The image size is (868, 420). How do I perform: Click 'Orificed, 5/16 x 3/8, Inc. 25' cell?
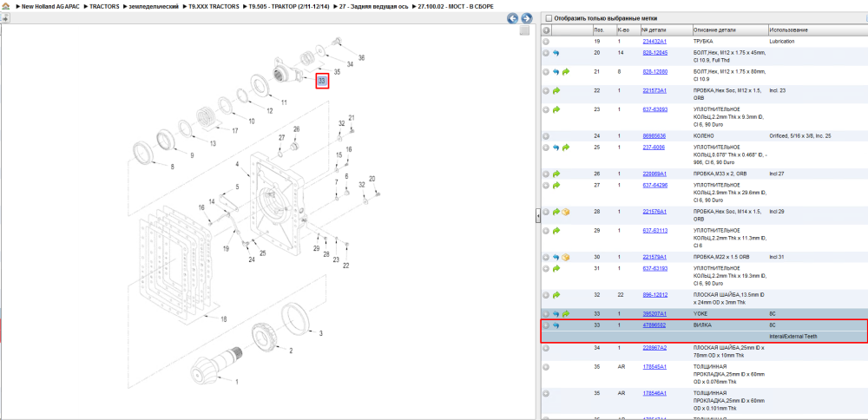click(x=800, y=135)
